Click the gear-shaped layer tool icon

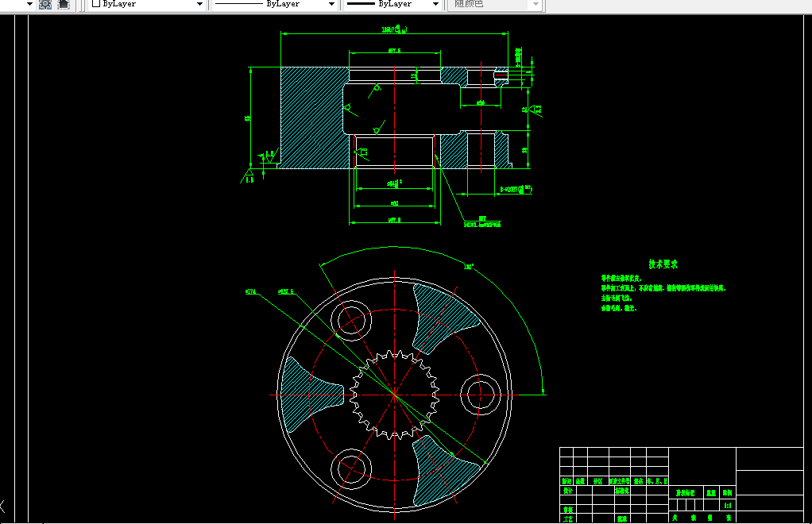click(45, 4)
